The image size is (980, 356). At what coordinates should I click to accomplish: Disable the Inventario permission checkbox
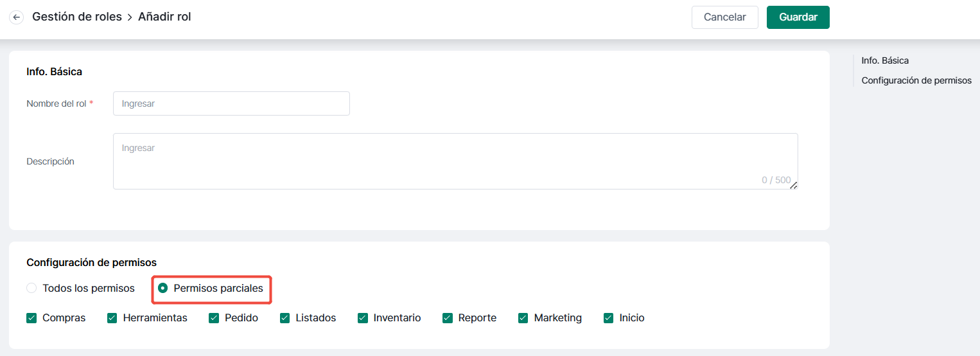(363, 317)
